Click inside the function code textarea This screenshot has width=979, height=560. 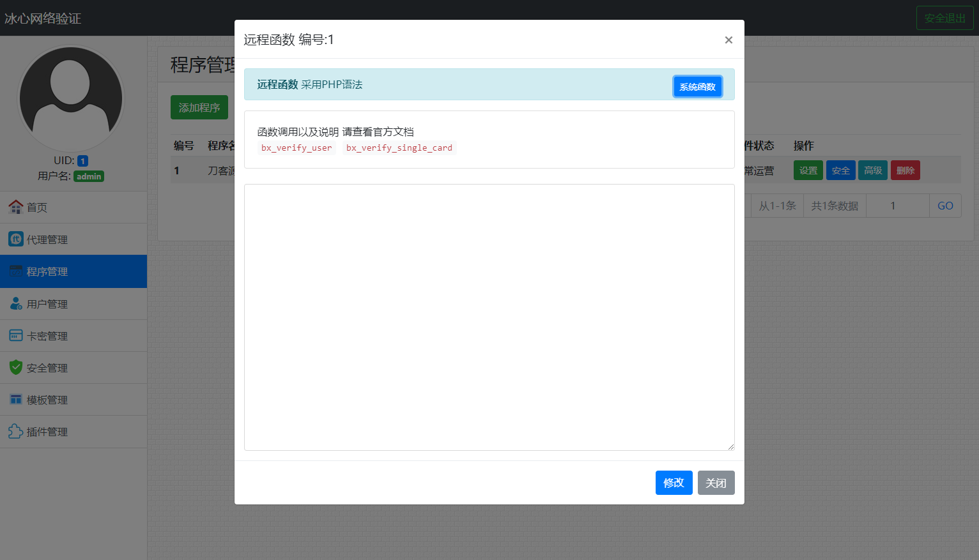[489, 317]
